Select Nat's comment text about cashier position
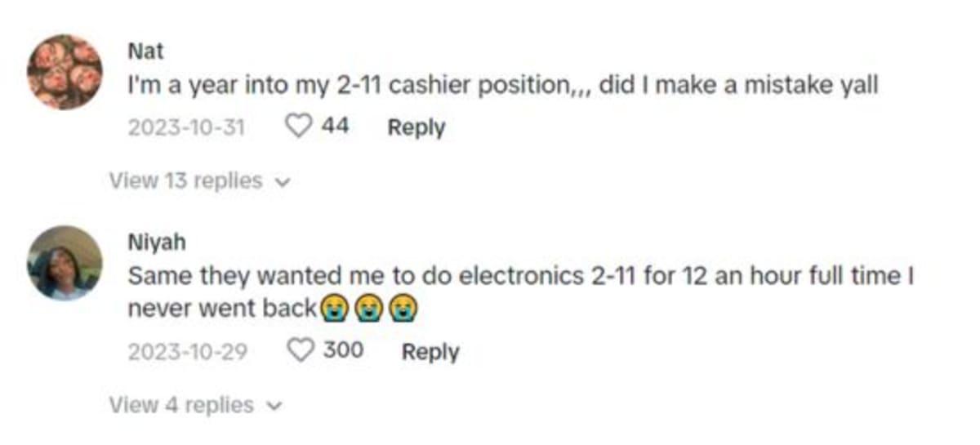 pos(502,86)
